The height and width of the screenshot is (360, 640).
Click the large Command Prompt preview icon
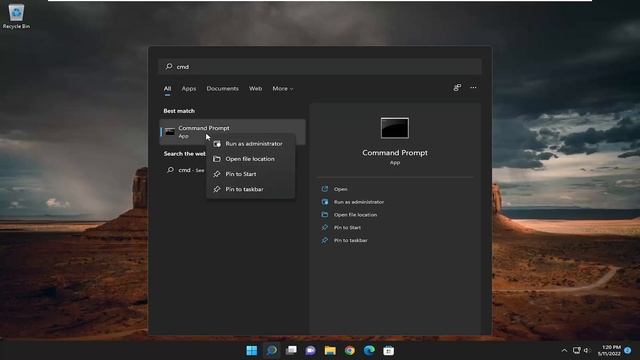(395, 128)
